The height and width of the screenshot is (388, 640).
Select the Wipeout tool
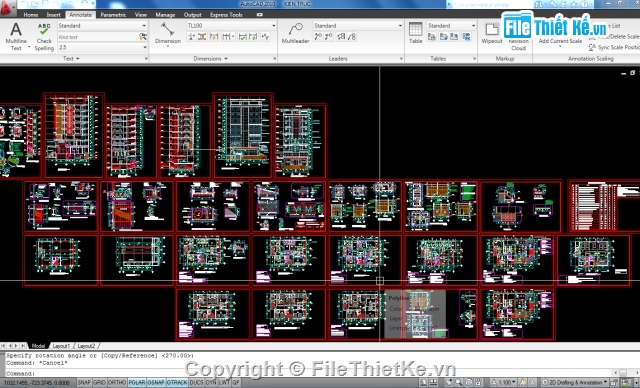pyautogui.click(x=492, y=33)
